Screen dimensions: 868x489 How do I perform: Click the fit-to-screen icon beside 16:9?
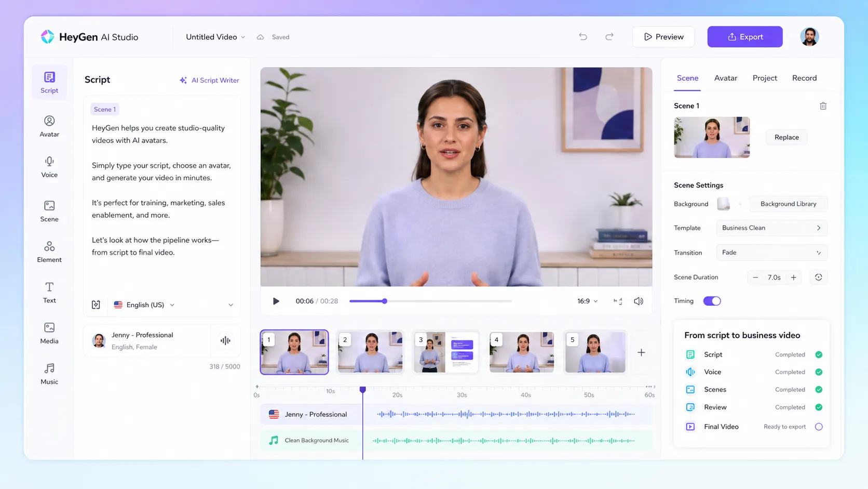(x=618, y=301)
